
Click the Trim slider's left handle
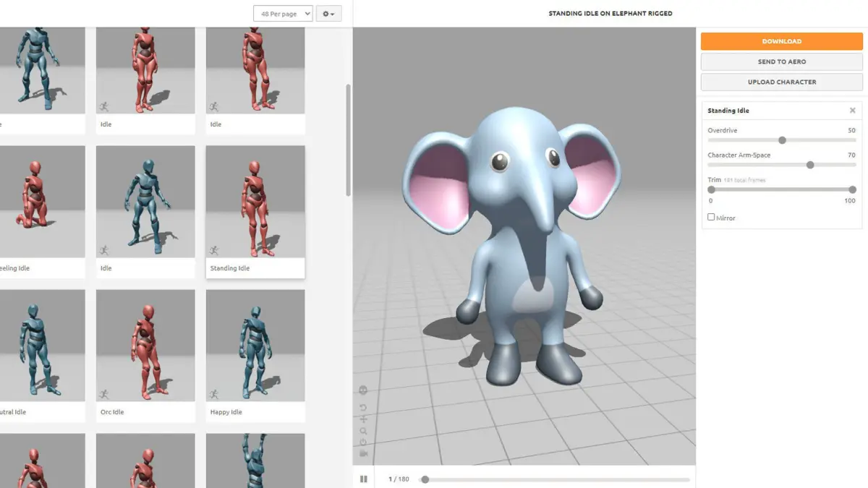click(x=711, y=189)
